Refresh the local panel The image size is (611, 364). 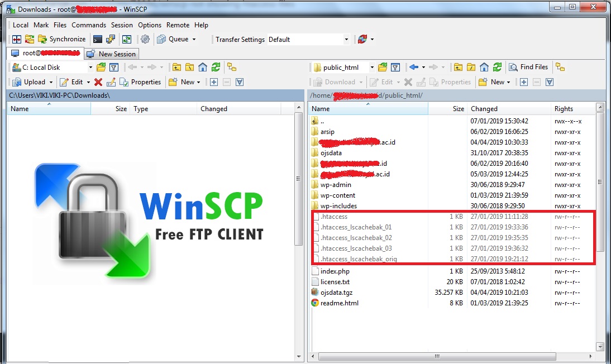[x=216, y=67]
